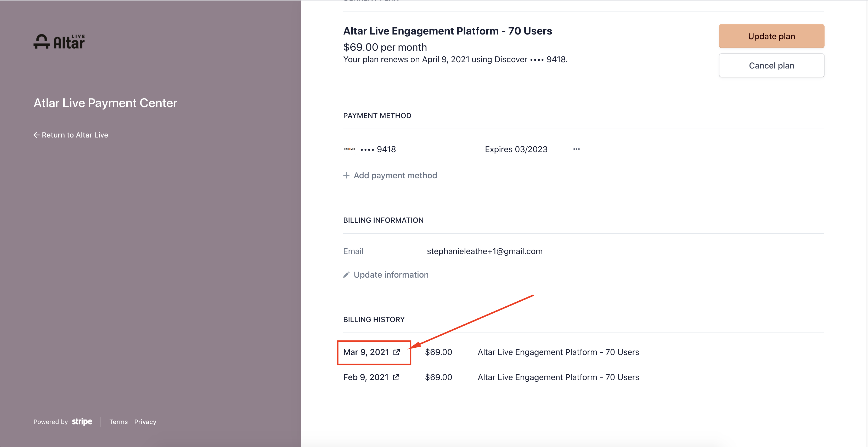Click the billing email address stephanieleathe+1@gmail.com
The image size is (868, 447).
(484, 251)
